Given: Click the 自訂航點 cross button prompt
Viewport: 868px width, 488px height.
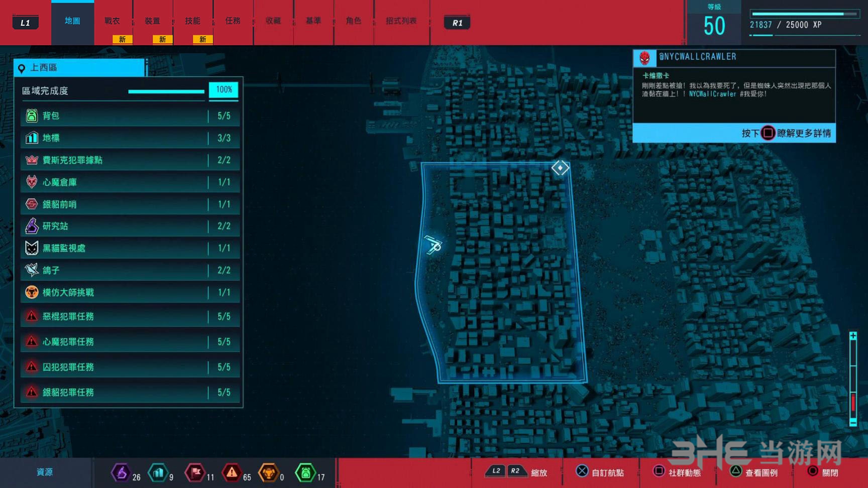Looking at the screenshot, I should coord(600,472).
